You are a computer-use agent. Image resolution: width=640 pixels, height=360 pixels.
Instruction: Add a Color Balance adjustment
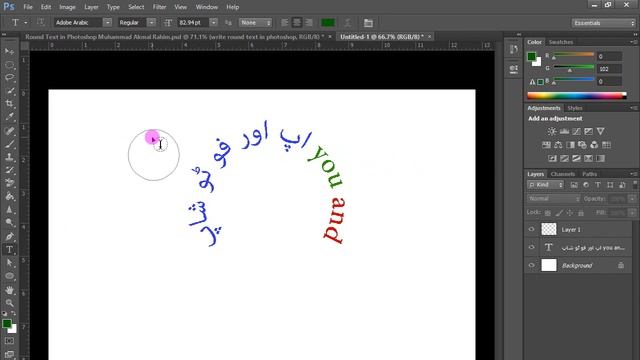coord(558,145)
